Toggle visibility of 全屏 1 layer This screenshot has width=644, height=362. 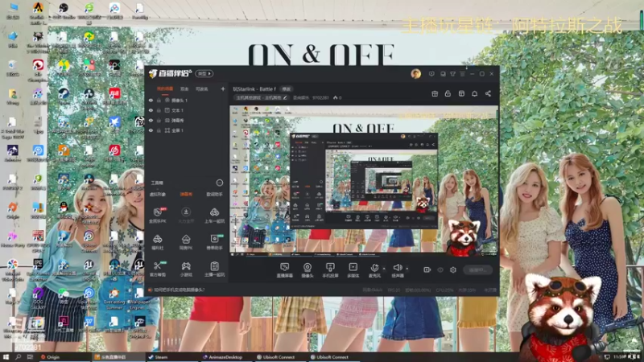pyautogui.click(x=151, y=130)
